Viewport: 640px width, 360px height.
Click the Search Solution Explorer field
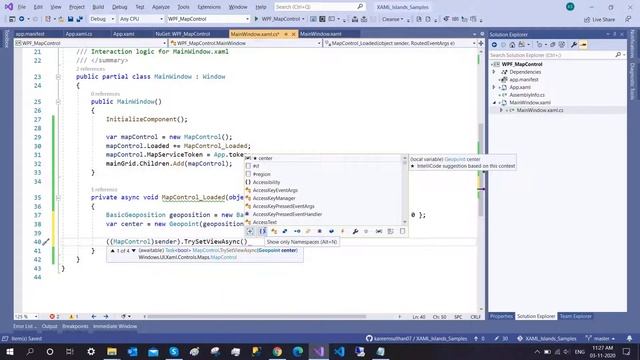coord(558,55)
